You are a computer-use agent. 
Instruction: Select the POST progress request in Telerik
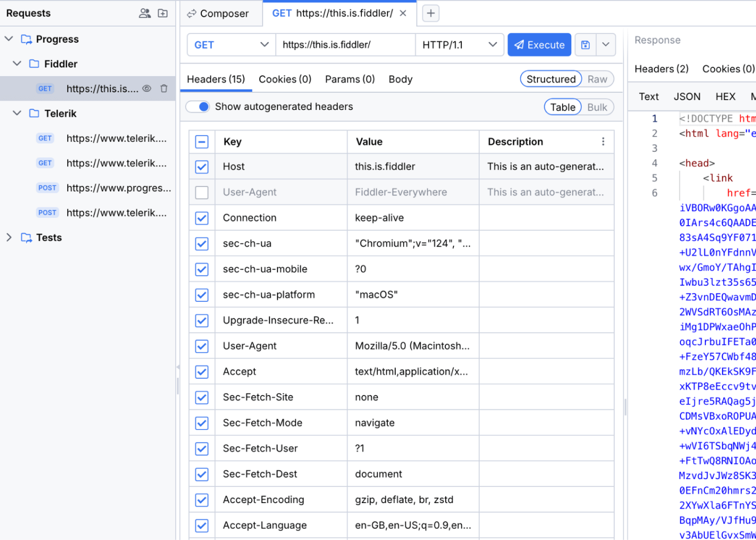118,188
